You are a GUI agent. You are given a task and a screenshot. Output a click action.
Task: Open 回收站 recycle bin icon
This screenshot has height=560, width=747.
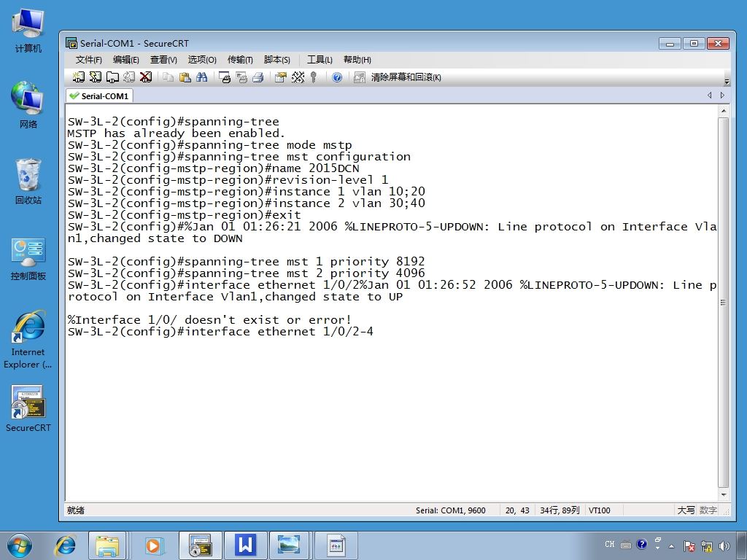click(x=28, y=182)
